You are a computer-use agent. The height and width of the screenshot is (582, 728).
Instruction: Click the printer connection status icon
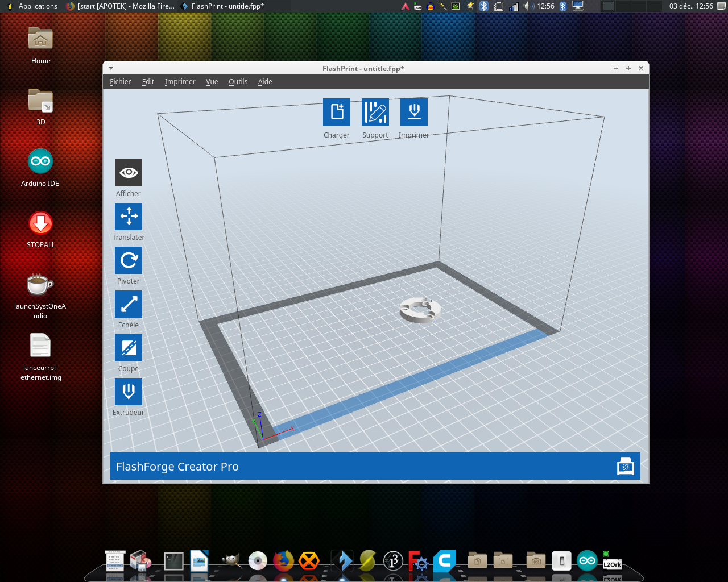(625, 466)
